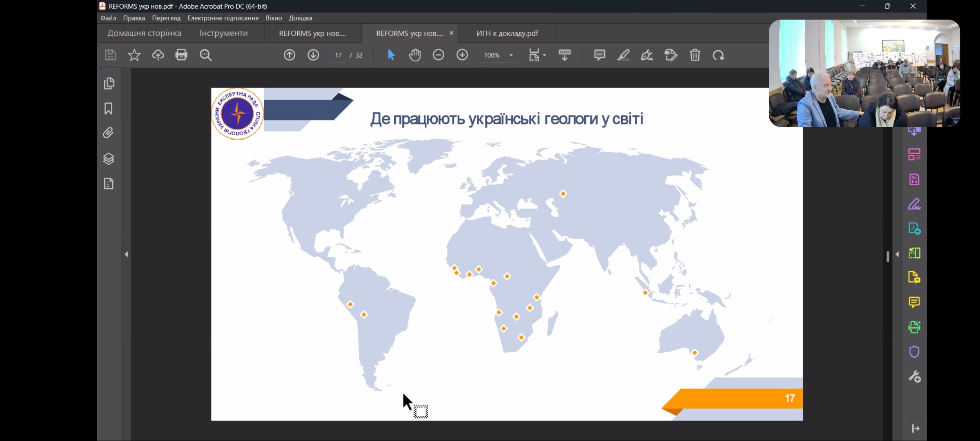Open attachments paperclip panel
This screenshot has height=441, width=980.
[x=109, y=133]
